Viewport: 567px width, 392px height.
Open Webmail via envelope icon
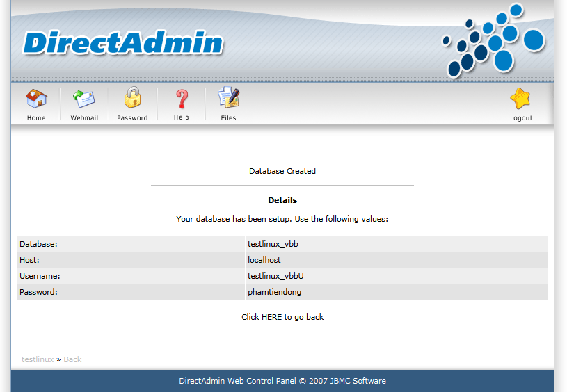(84, 99)
